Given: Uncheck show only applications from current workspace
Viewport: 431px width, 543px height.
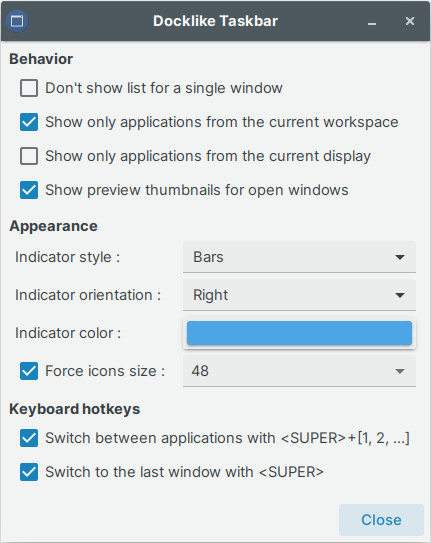Looking at the screenshot, I should [x=29, y=122].
